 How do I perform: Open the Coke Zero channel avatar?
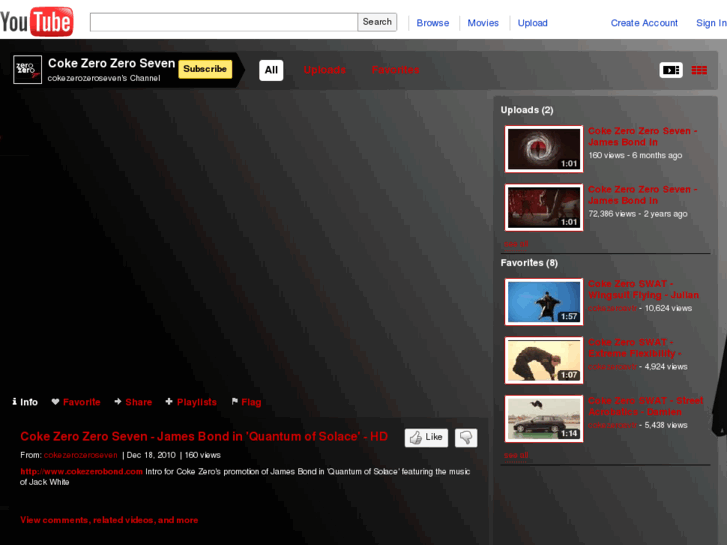[x=27, y=70]
